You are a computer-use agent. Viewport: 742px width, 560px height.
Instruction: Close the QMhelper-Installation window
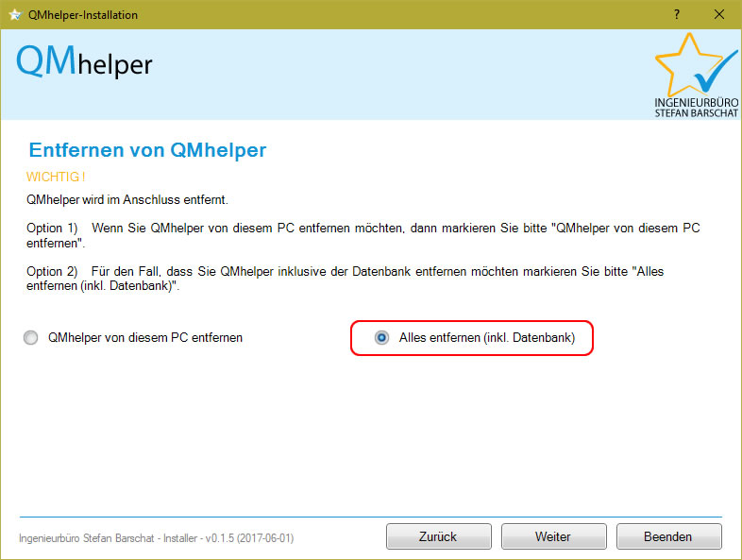click(718, 15)
